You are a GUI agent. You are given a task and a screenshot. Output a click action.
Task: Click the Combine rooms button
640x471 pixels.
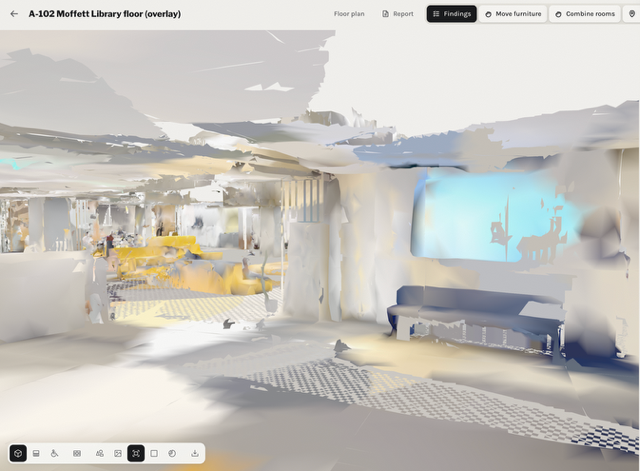click(x=585, y=14)
